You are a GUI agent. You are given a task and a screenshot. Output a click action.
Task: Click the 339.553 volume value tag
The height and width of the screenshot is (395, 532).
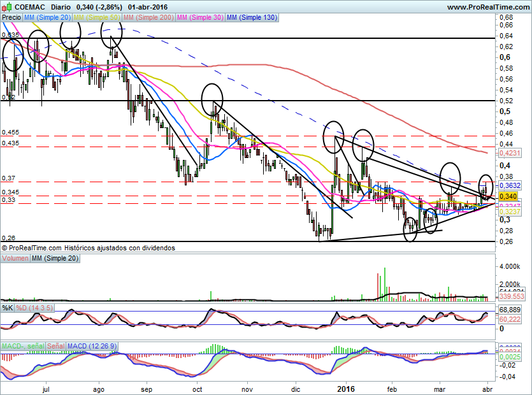pos(512,296)
